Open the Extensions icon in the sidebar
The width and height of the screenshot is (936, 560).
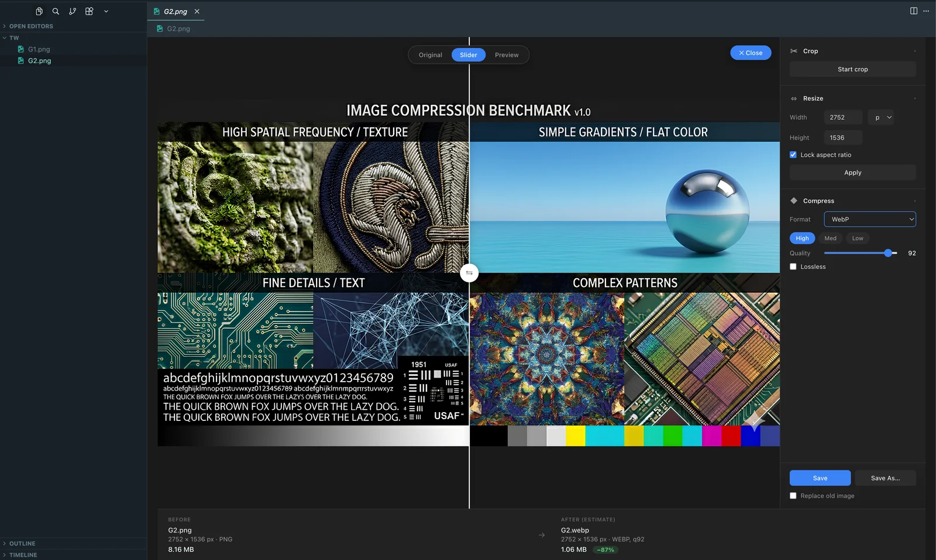pos(89,11)
